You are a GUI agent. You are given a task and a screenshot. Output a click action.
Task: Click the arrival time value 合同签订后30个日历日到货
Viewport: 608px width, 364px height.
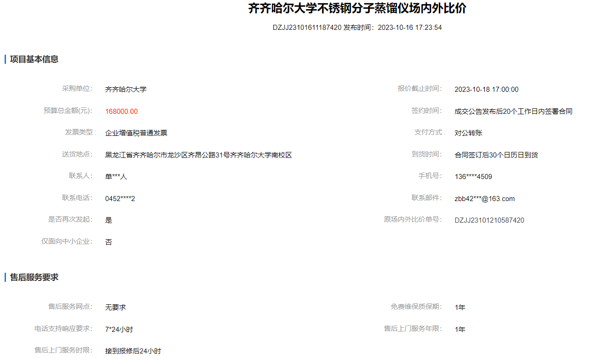(x=496, y=155)
